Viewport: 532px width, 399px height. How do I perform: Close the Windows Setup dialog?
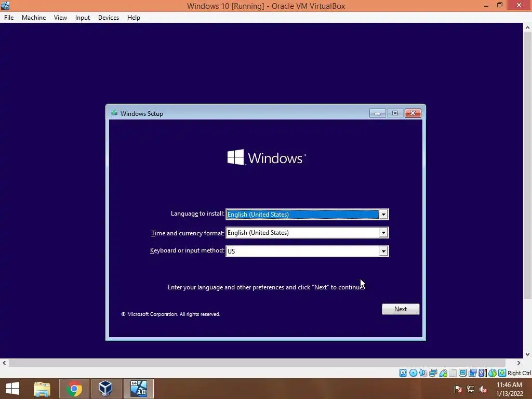coord(413,113)
